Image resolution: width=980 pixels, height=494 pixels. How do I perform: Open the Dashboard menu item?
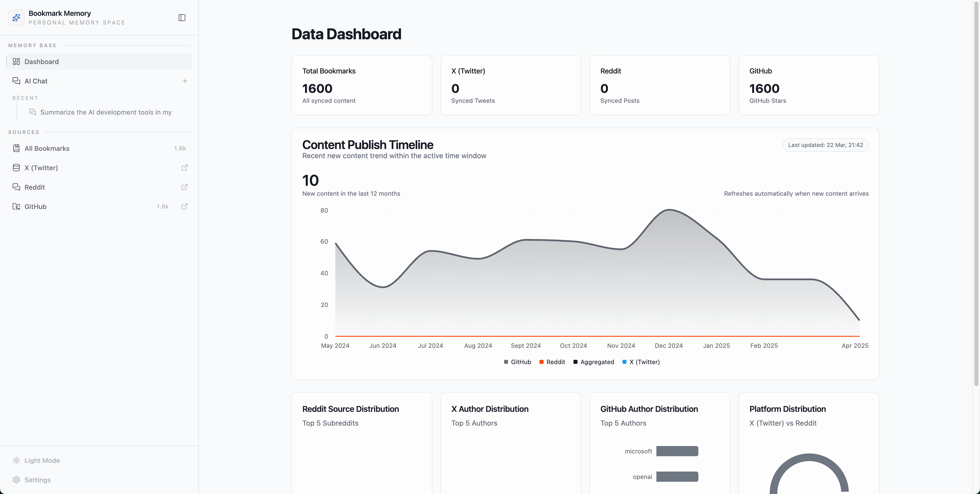pyautogui.click(x=42, y=61)
